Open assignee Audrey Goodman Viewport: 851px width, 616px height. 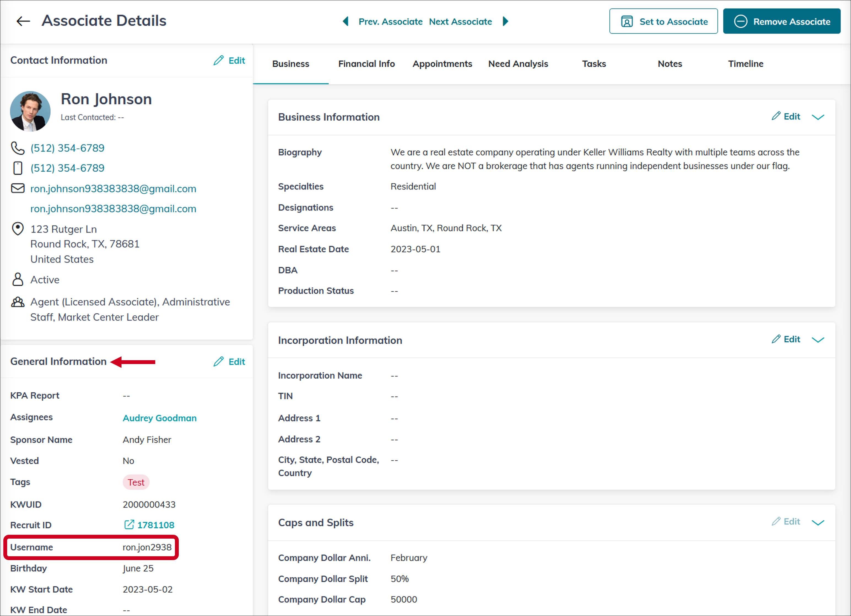[160, 418]
